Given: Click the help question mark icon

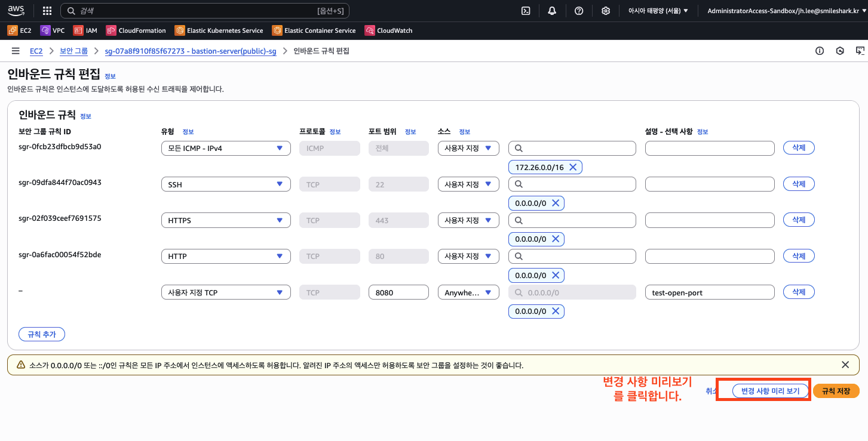Looking at the screenshot, I should pos(579,11).
